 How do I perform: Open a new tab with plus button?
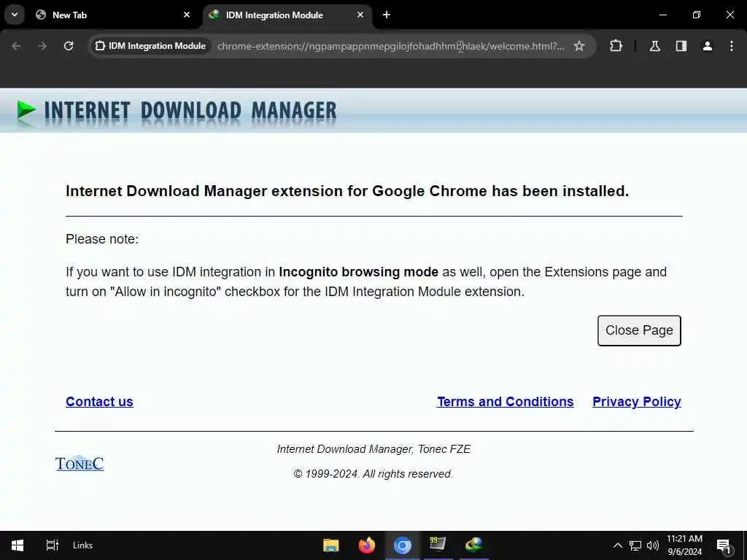(x=387, y=15)
